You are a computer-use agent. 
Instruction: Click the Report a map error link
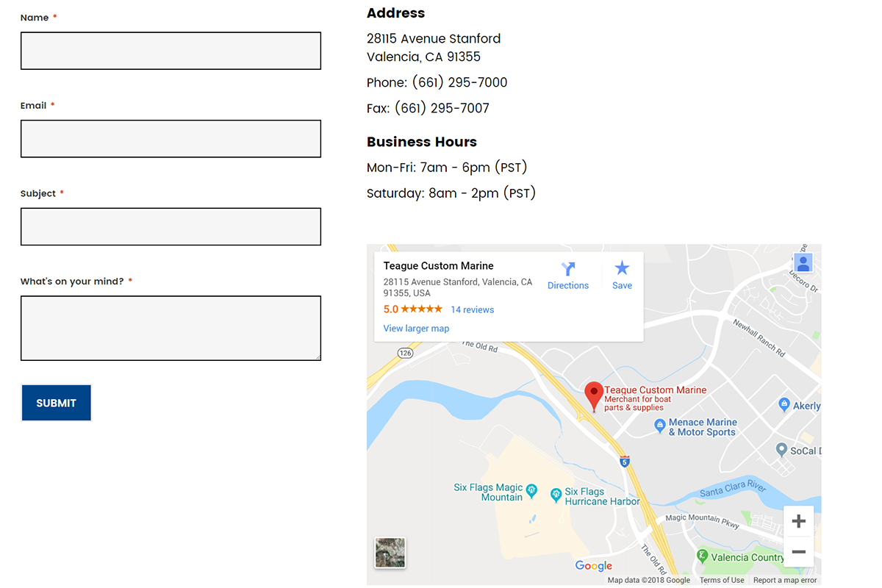point(785,581)
